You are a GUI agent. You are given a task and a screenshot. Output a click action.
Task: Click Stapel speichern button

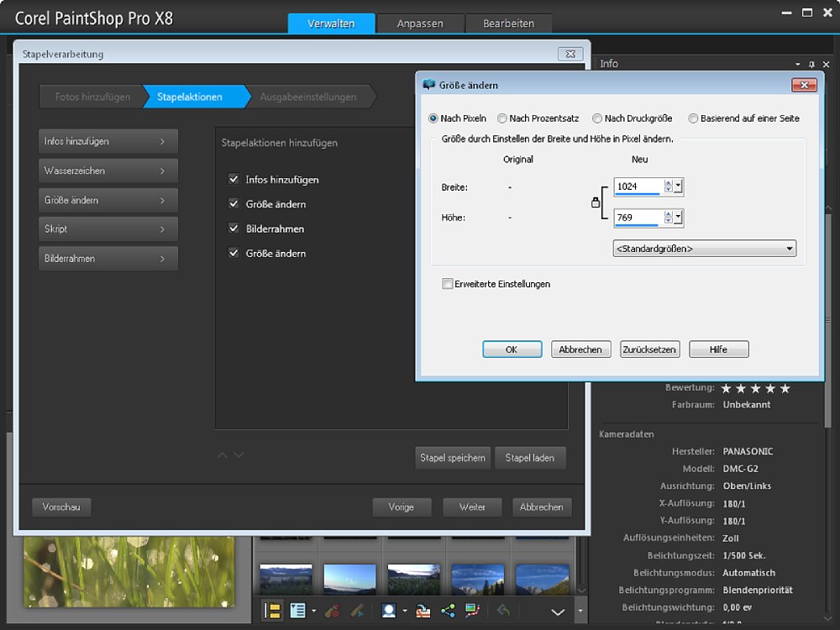pyautogui.click(x=453, y=458)
